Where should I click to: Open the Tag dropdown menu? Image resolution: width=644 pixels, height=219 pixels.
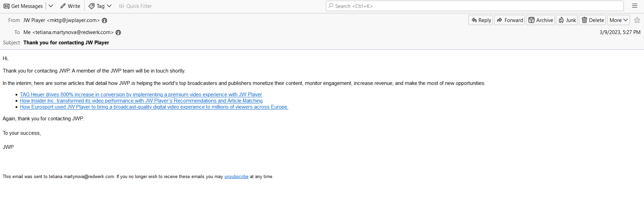[100, 6]
